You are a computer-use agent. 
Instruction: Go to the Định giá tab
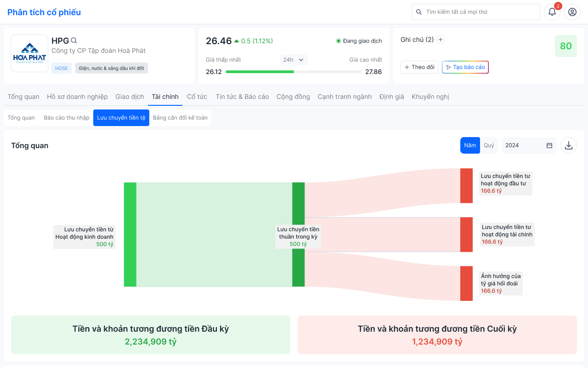(391, 97)
